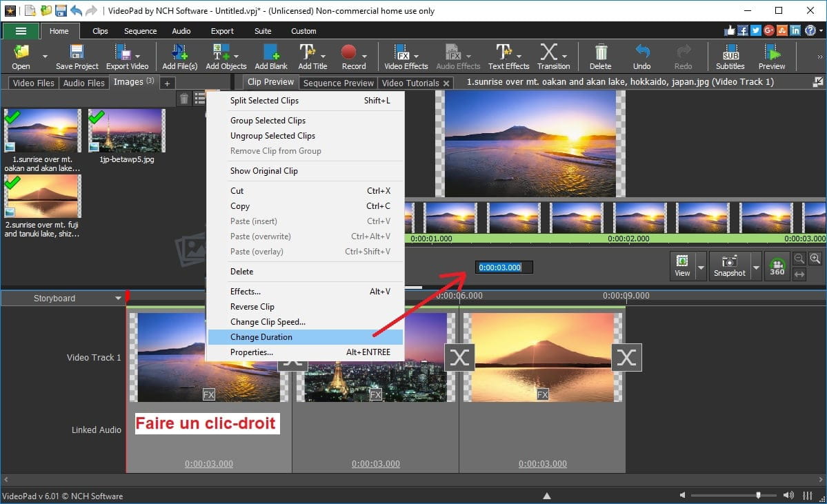Expand the View options dropdown arrow
This screenshot has height=504, width=827.
701,268
